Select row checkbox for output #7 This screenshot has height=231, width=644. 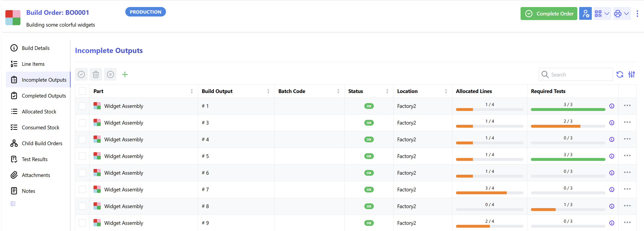pyautogui.click(x=83, y=190)
